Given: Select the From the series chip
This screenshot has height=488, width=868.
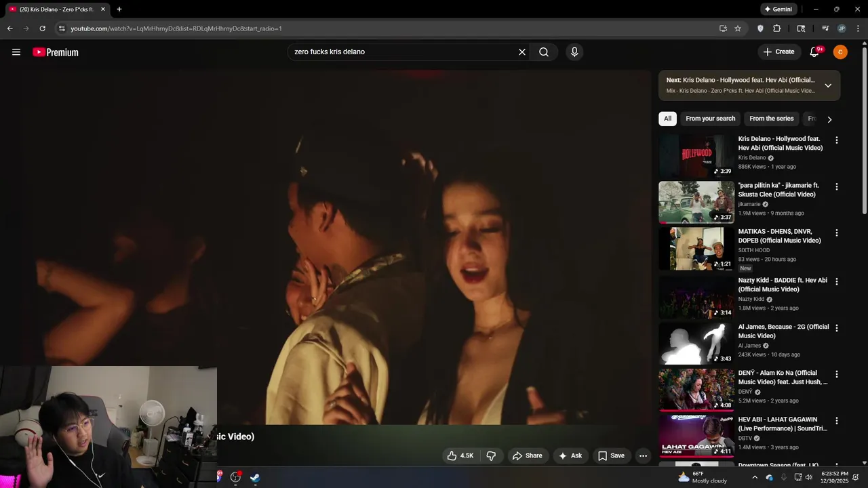Looking at the screenshot, I should coord(771,119).
